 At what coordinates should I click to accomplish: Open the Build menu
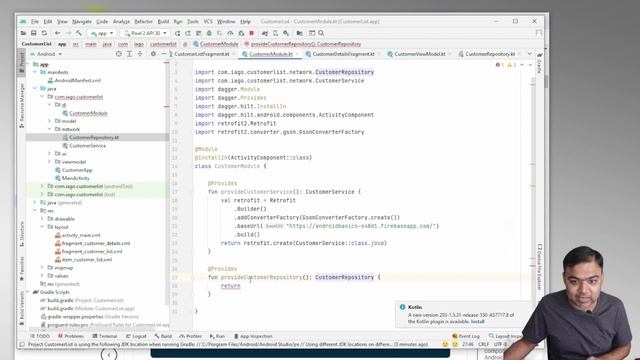(163, 22)
